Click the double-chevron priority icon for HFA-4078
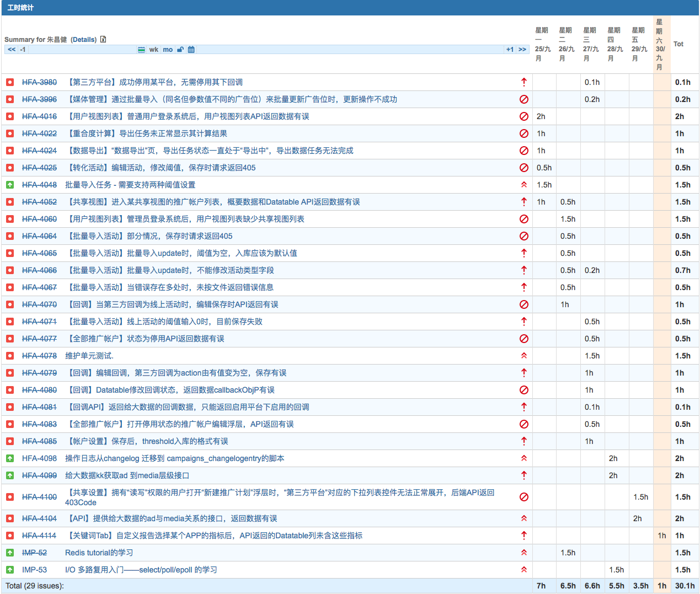This screenshot has height=594, width=700. tap(523, 356)
